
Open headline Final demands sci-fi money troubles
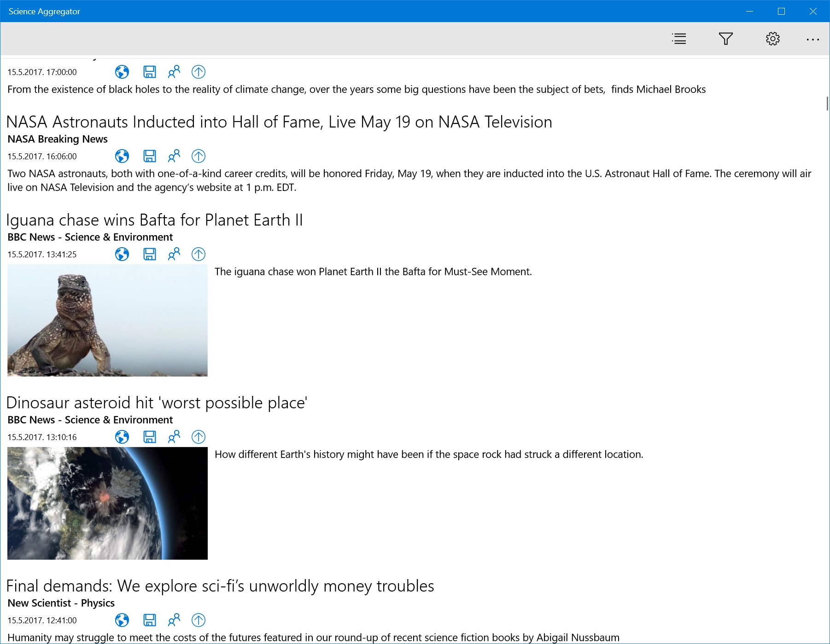[x=220, y=586]
